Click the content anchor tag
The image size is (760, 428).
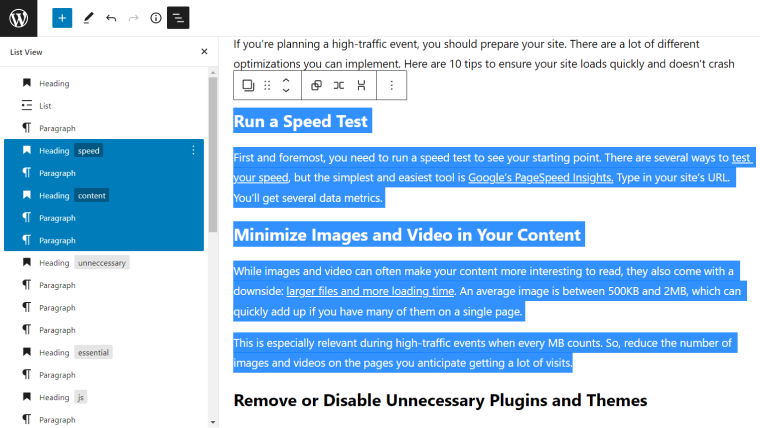coord(92,195)
